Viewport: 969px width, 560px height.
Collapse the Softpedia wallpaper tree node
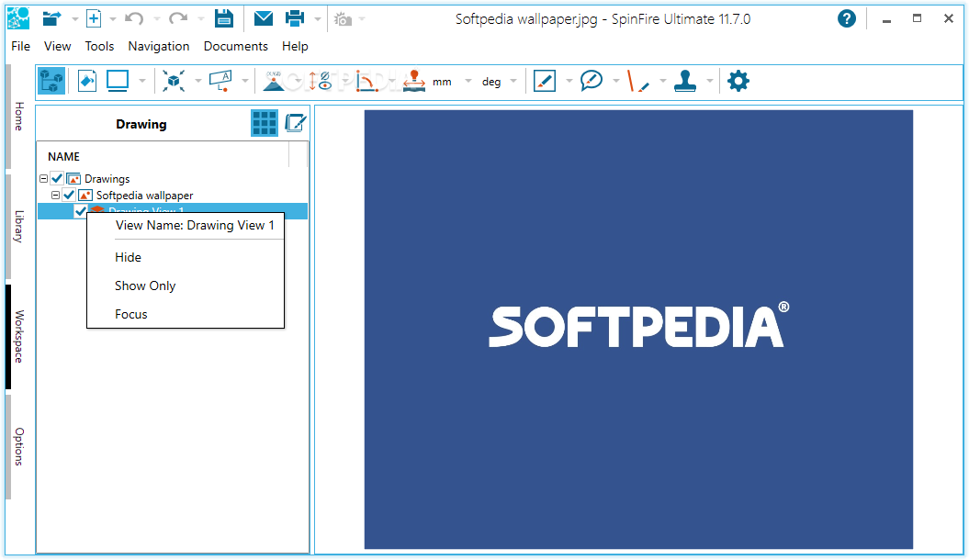pyautogui.click(x=55, y=196)
